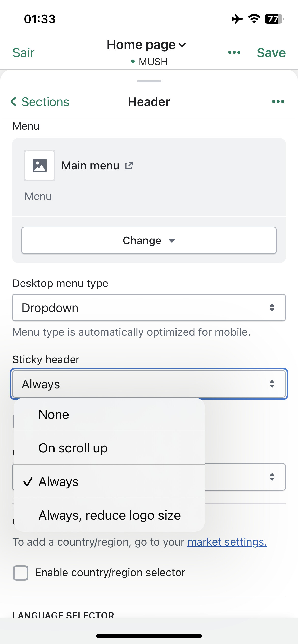Screen dimensions: 298x644
Task: Tap the battery level indicator
Action: click(274, 19)
